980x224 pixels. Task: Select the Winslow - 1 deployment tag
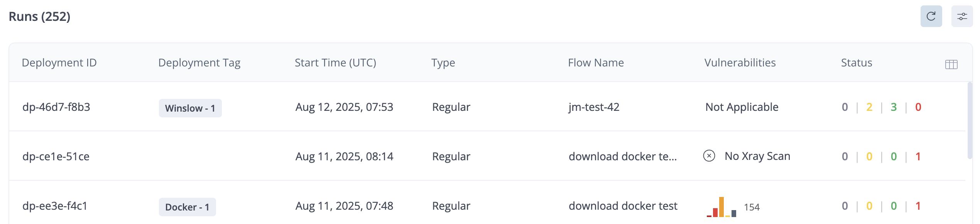pyautogui.click(x=190, y=108)
